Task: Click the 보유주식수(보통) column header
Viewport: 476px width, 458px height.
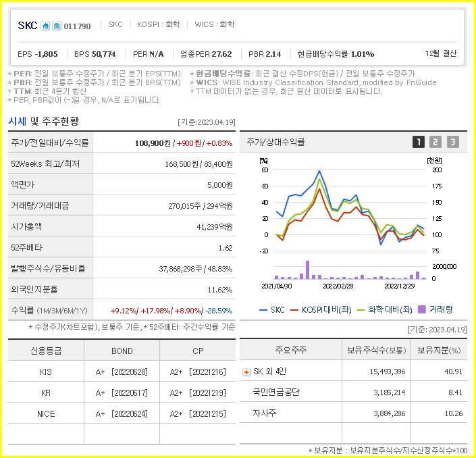Action: [376, 350]
